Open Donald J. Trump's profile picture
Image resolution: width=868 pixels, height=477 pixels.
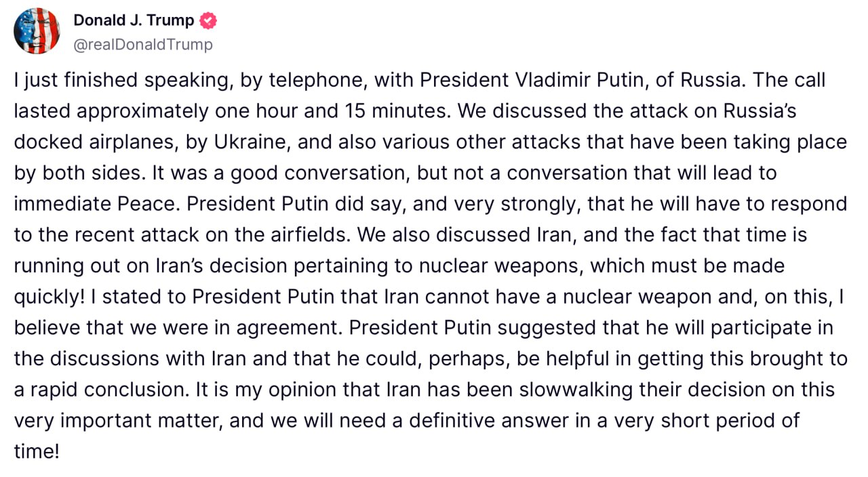[37, 30]
